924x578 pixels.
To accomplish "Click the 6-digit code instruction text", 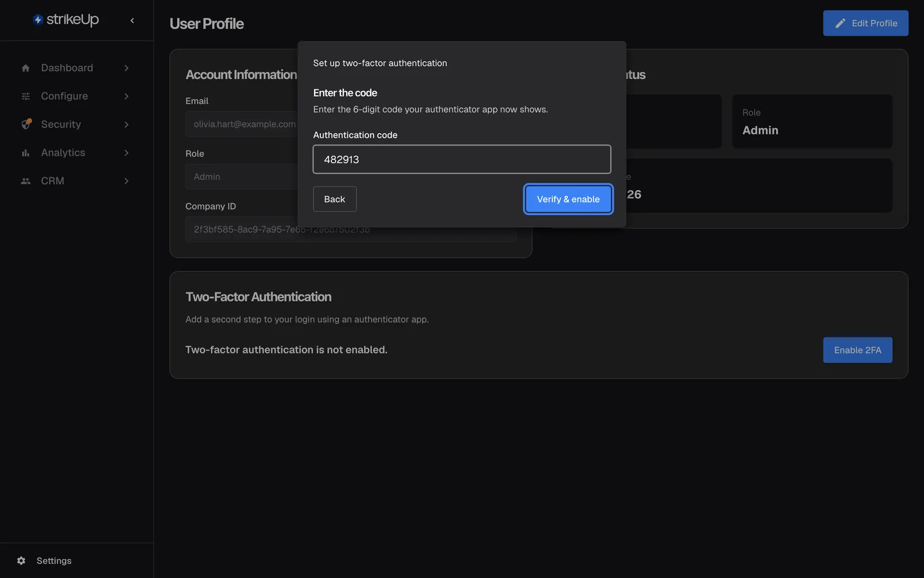I will point(430,109).
